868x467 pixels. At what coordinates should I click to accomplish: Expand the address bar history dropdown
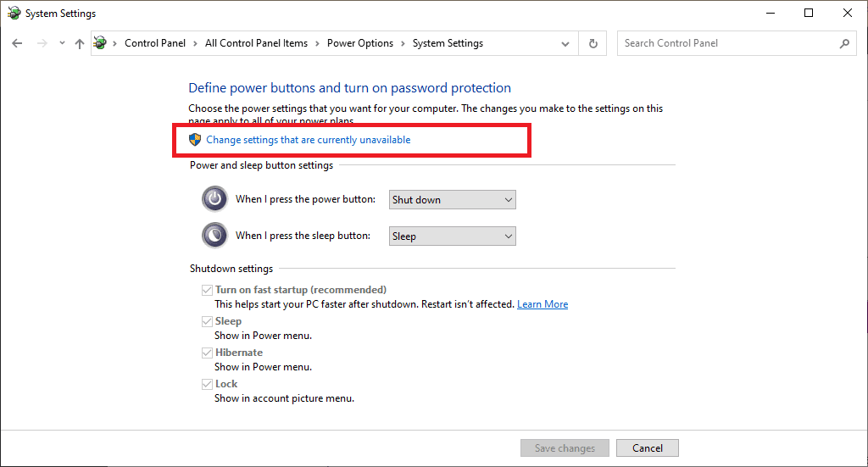565,43
